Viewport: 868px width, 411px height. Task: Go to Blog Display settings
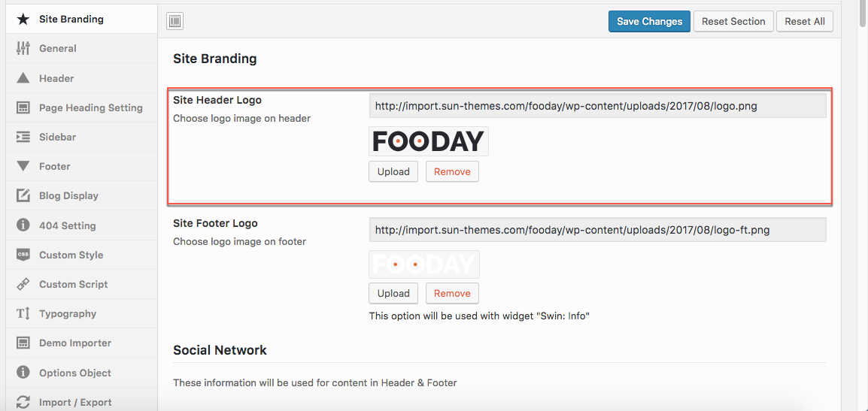[x=81, y=196]
